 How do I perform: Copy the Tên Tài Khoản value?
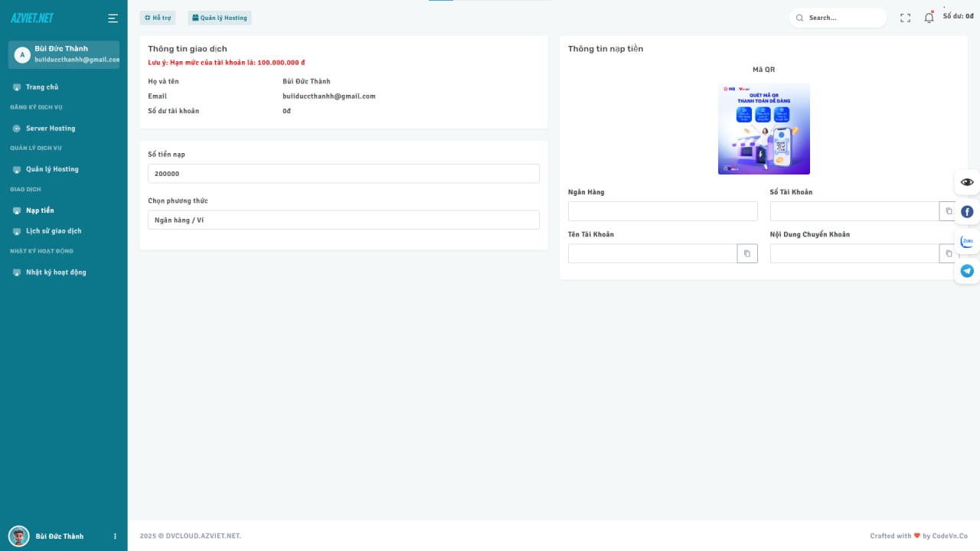click(x=747, y=253)
